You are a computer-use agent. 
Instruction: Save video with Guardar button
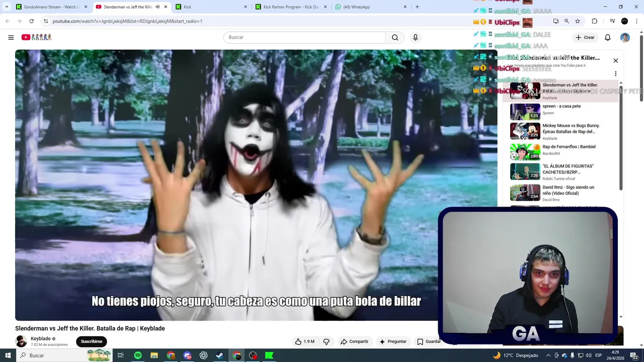(429, 341)
